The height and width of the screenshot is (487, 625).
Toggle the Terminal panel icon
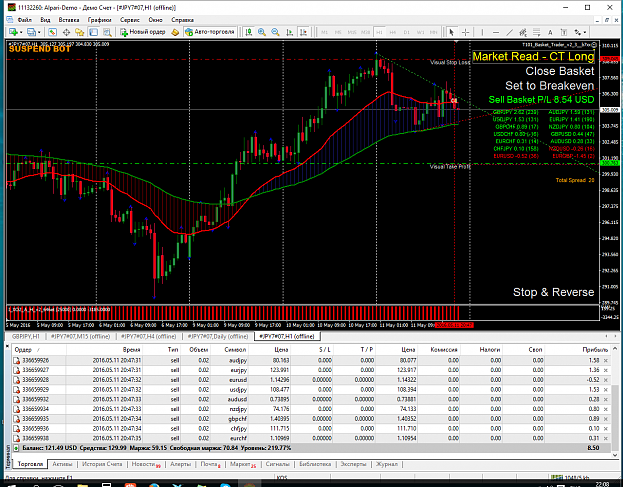click(x=93, y=32)
